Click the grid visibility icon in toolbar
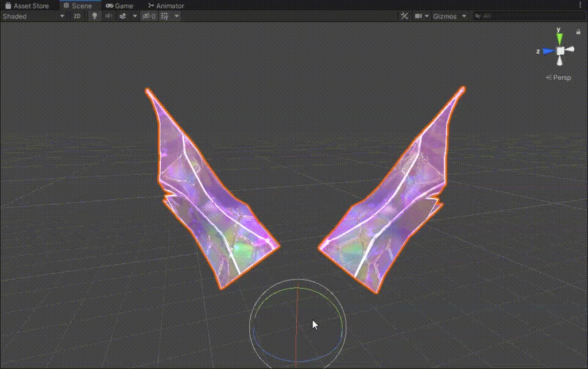Viewport: 588px width, 369px height. (x=164, y=16)
